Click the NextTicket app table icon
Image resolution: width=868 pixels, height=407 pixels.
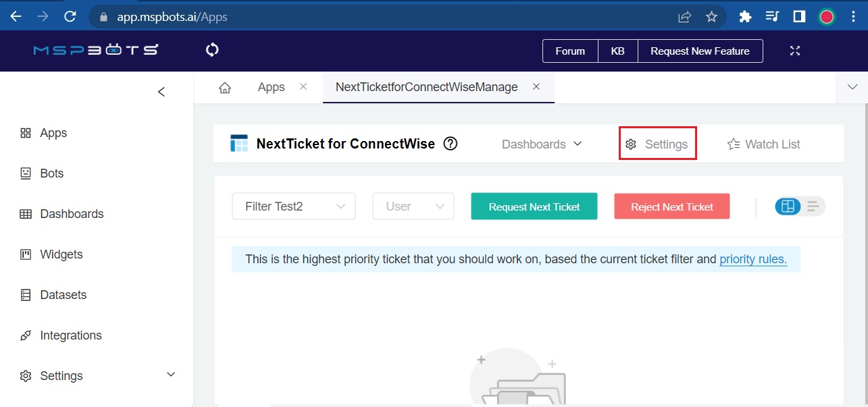pyautogui.click(x=239, y=143)
